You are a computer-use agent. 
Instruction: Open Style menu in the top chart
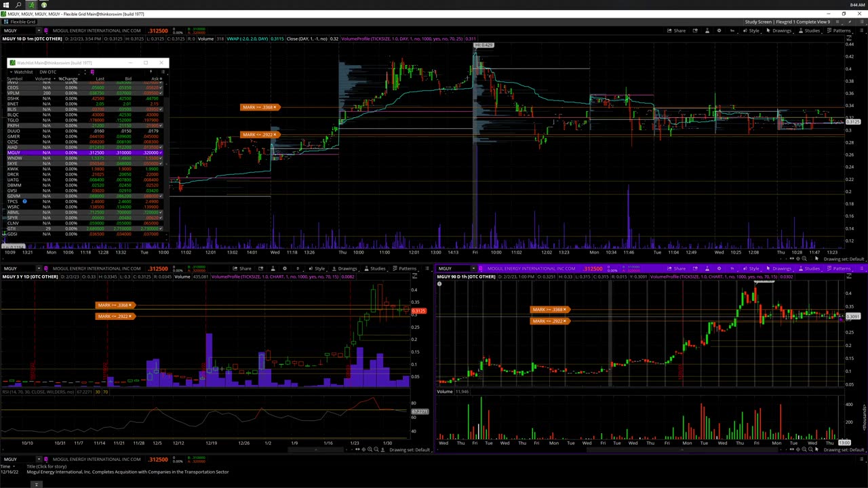pos(751,30)
